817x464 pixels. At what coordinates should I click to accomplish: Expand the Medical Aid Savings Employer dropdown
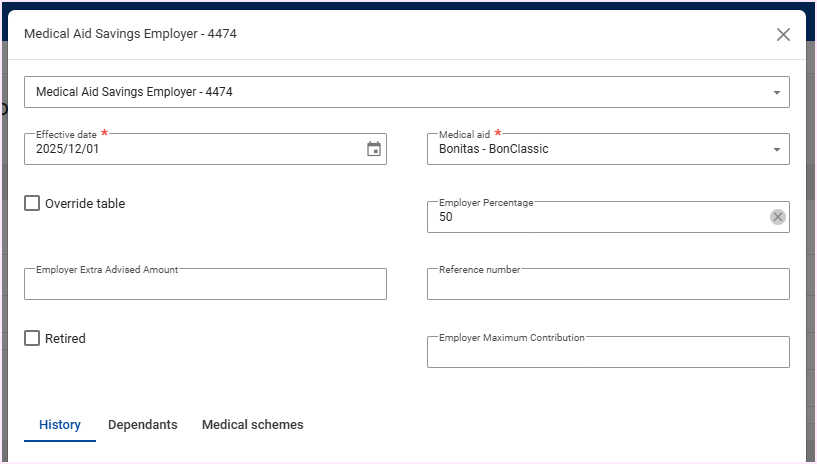777,92
